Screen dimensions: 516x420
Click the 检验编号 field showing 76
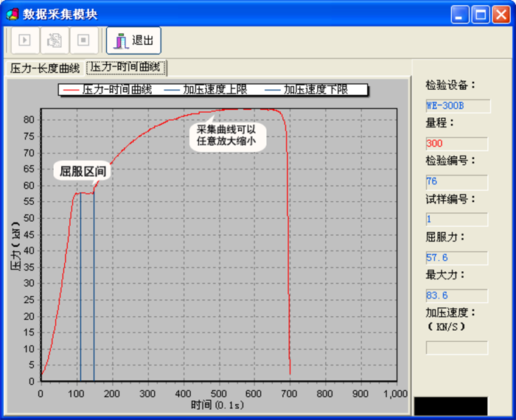tap(457, 181)
